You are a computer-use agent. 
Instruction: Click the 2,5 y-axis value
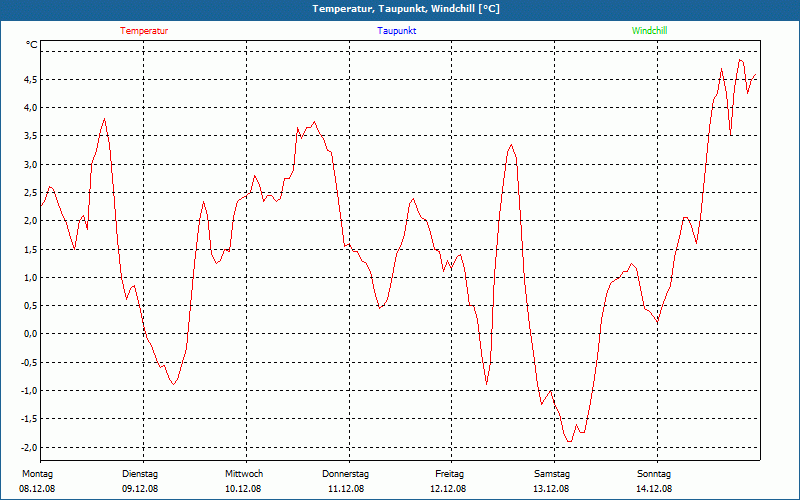point(31,192)
